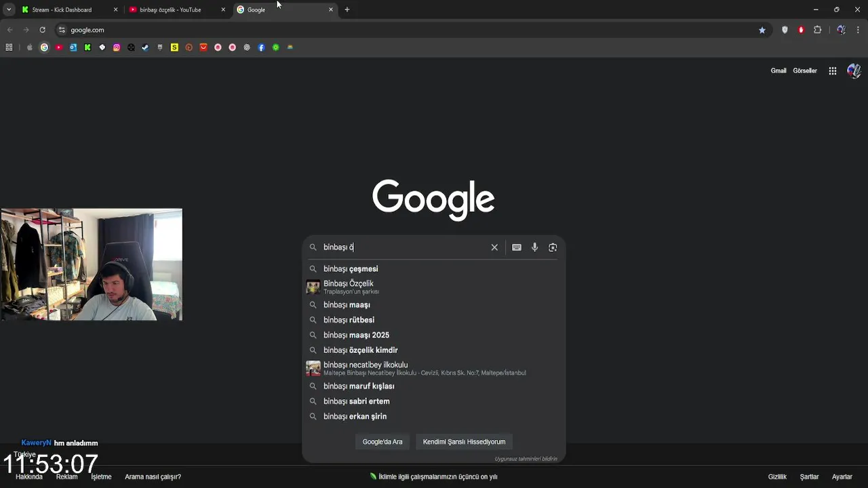Viewport: 868px width, 488px height.
Task: Open the Kick bookmark
Action: [87, 47]
